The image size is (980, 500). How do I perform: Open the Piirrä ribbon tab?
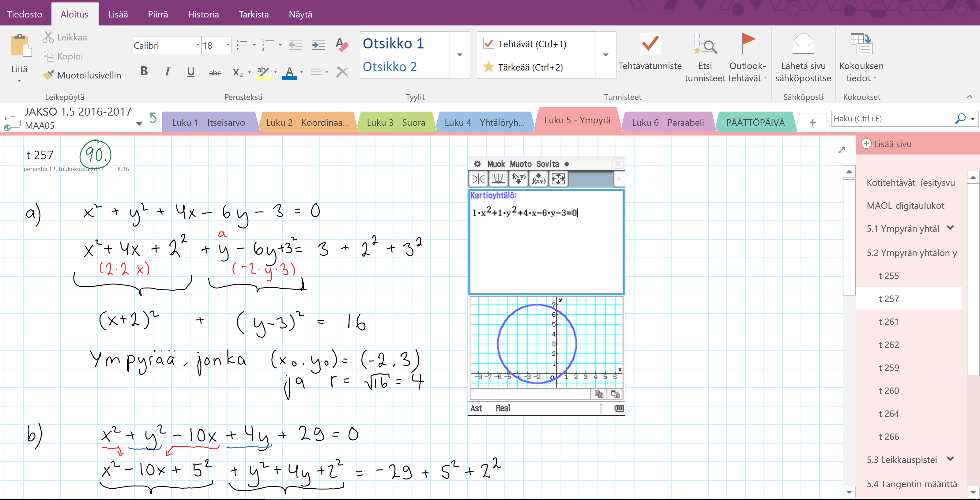[x=157, y=14]
